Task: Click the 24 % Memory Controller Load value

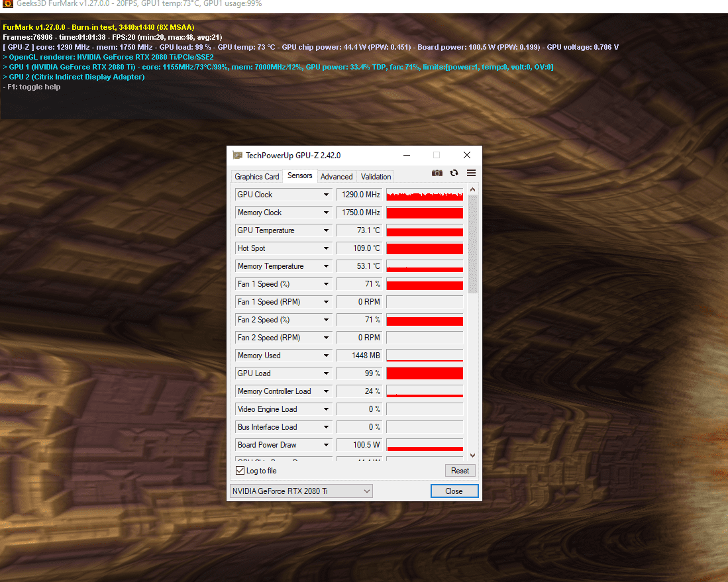Action: [359, 391]
